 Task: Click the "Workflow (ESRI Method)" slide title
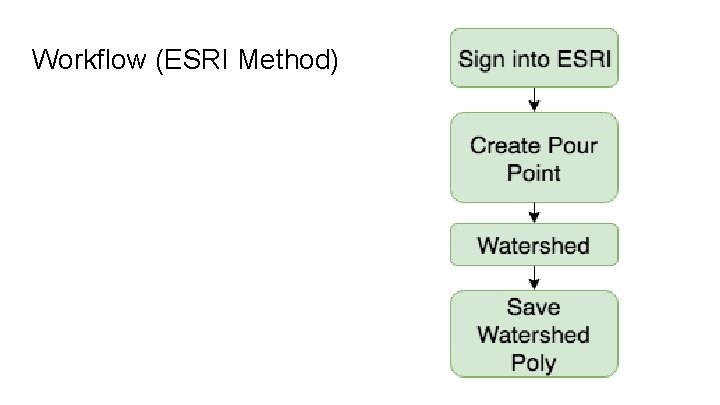point(185,60)
